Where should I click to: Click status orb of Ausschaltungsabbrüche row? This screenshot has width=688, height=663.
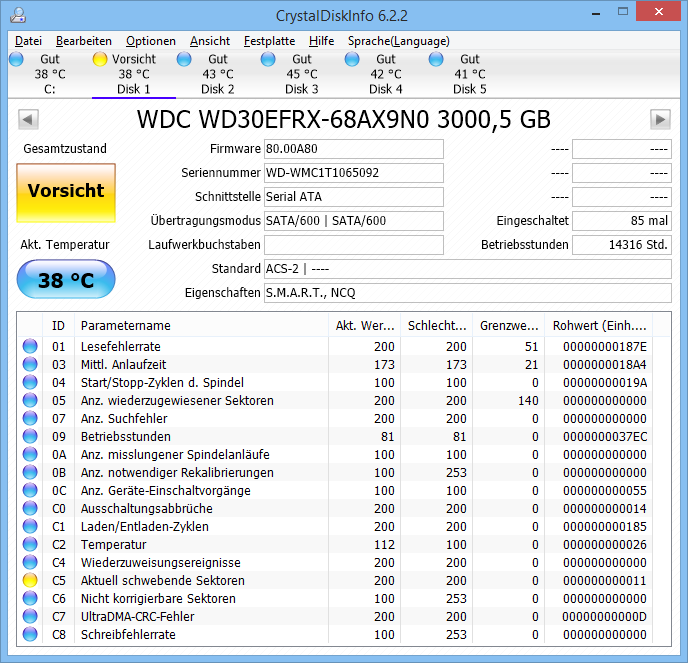pyautogui.click(x=30, y=508)
